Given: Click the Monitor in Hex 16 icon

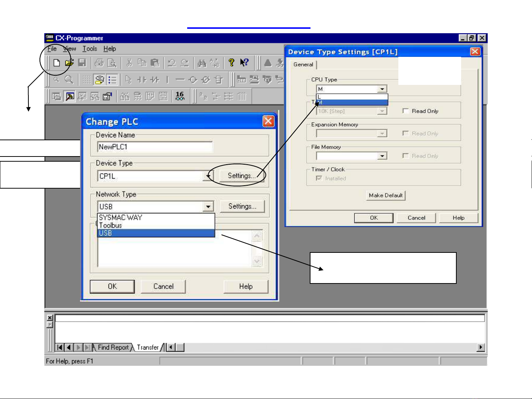Looking at the screenshot, I should click(180, 96).
